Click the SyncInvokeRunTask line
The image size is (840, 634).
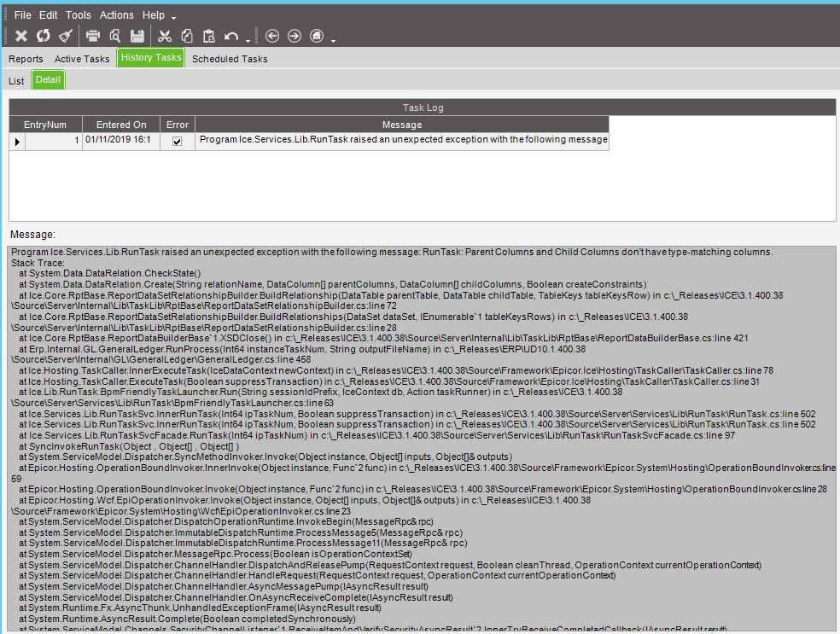(x=129, y=446)
